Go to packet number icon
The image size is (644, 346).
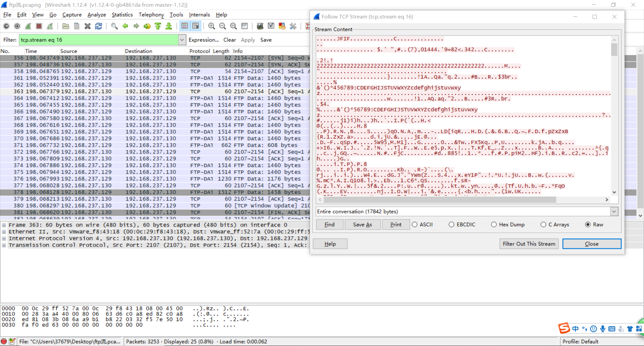coord(147,26)
